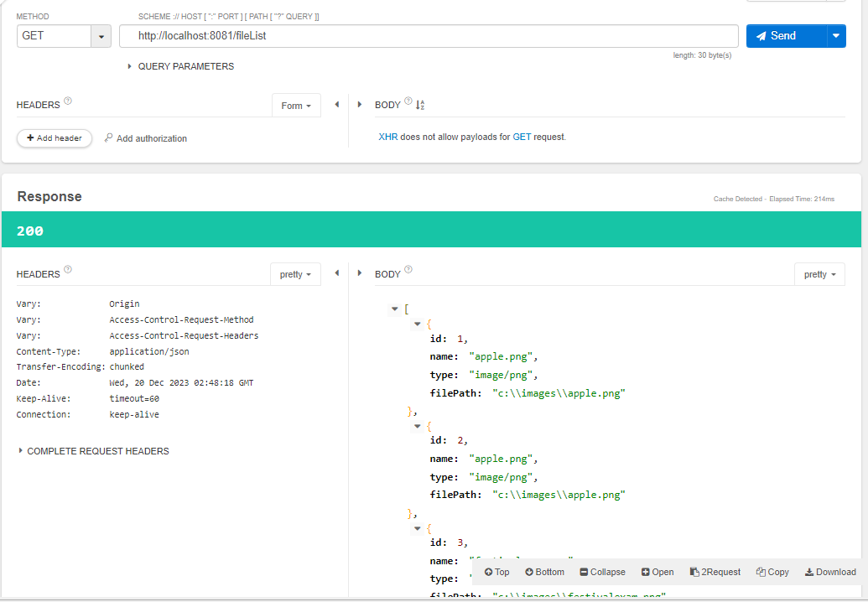Click the 200 status code bar
The image size is (868, 602).
pyautogui.click(x=431, y=230)
